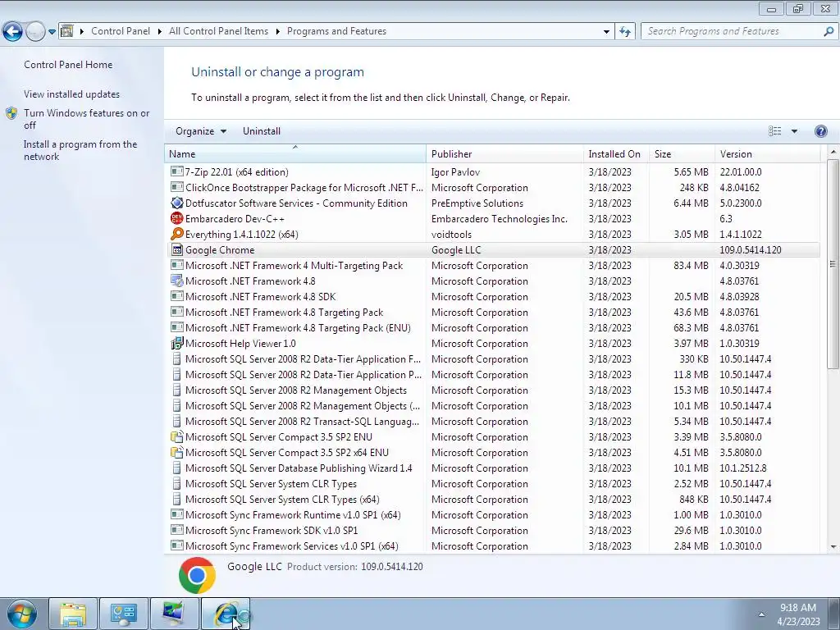The image size is (840, 630).
Task: Click the Google Chrome row icon
Action: (x=177, y=249)
